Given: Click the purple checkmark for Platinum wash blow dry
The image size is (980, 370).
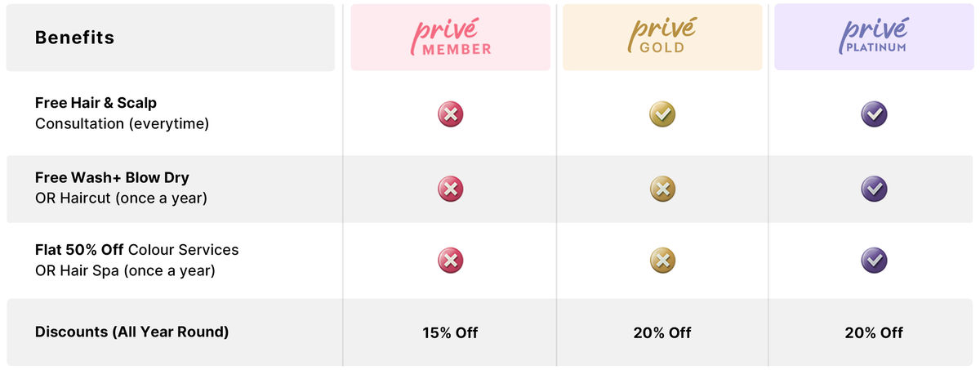Looking at the screenshot, I should coord(874,189).
